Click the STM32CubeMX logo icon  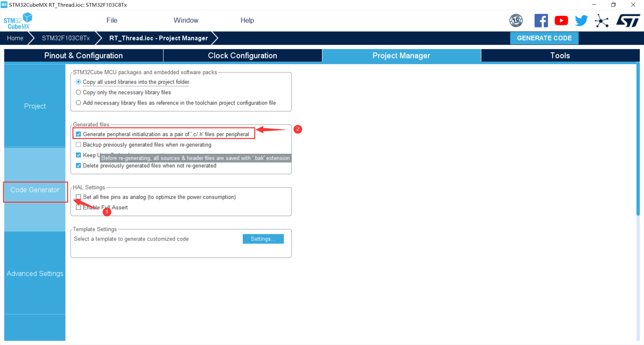[18, 21]
